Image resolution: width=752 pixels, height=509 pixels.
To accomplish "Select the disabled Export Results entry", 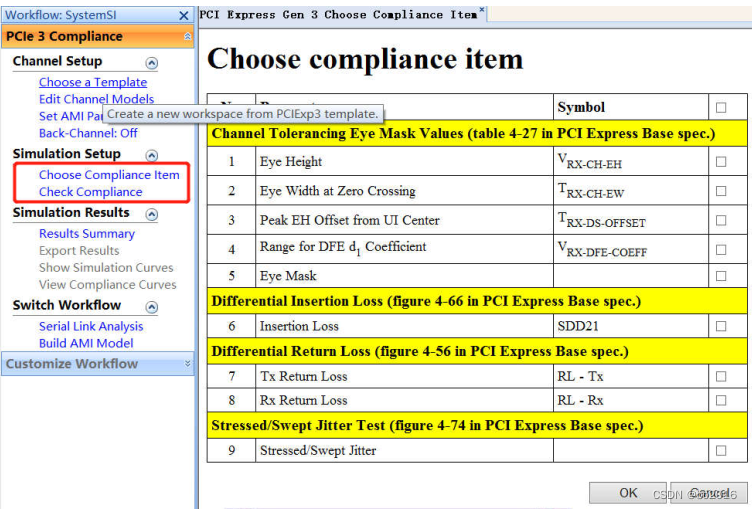I will [x=79, y=250].
